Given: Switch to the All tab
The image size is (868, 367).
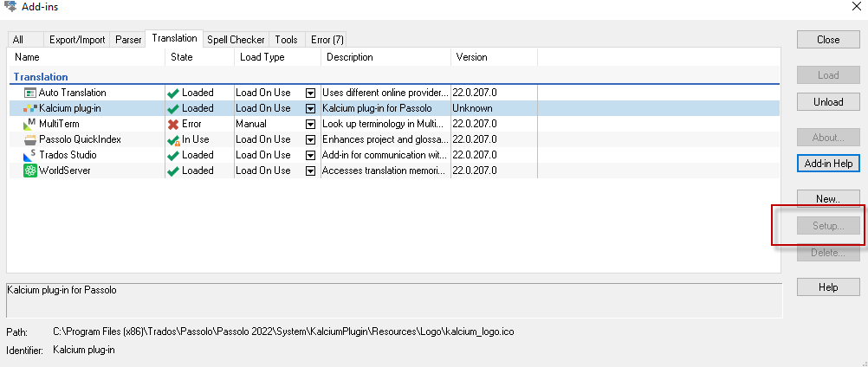Looking at the screenshot, I should point(25,39).
